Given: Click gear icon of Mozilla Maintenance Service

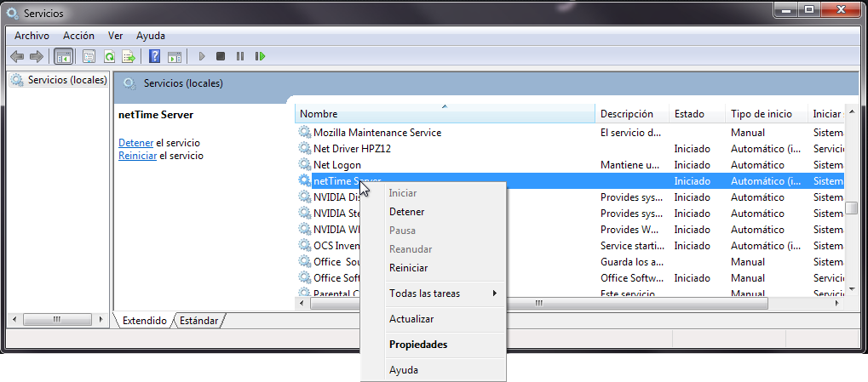Looking at the screenshot, I should pos(304,132).
